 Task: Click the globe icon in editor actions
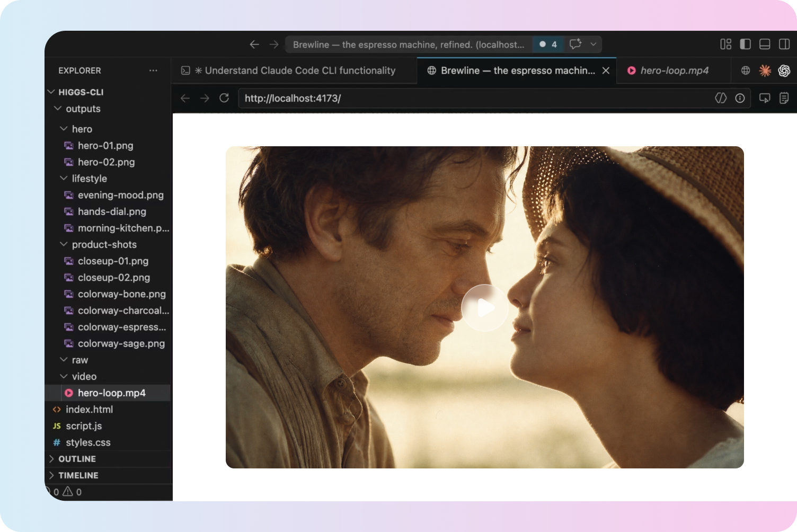coord(746,70)
